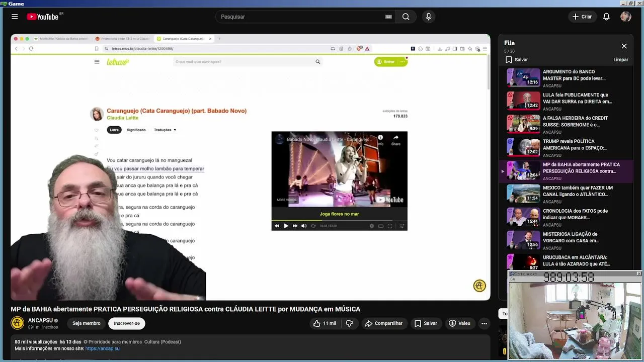Clear the queue with Limpar
Viewport: 644px width, 362px height.
coord(621,59)
